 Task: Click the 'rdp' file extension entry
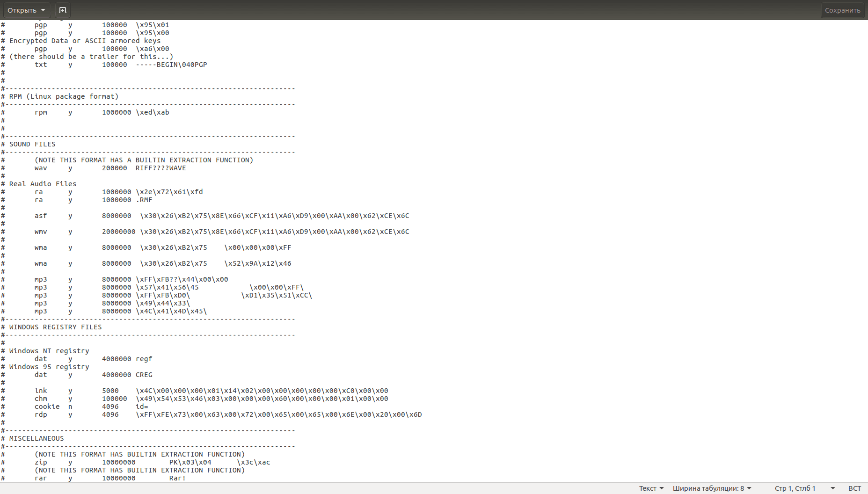(41, 414)
